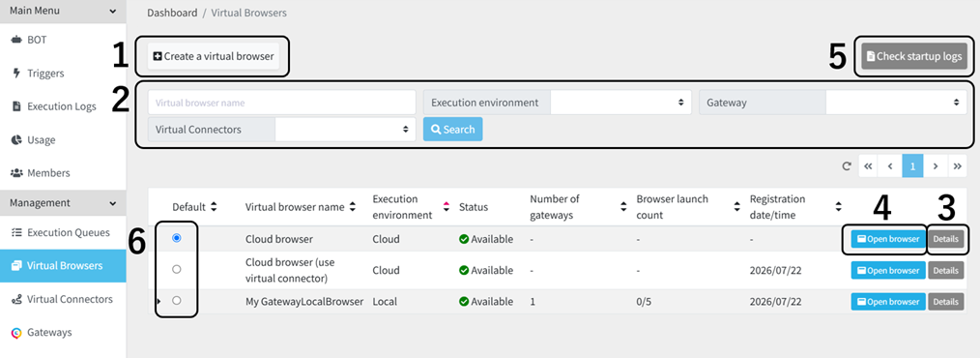
Task: Select page 1 in pagination
Action: [x=912, y=166]
